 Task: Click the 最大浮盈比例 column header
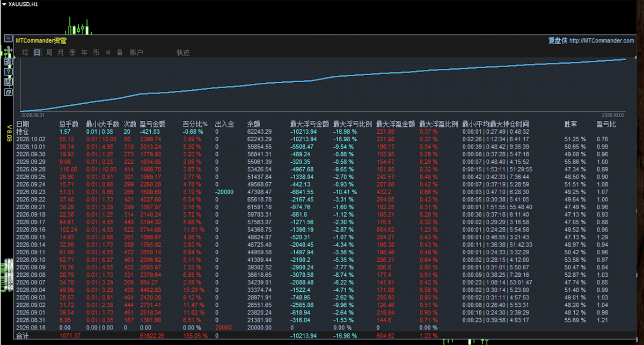(x=438, y=124)
